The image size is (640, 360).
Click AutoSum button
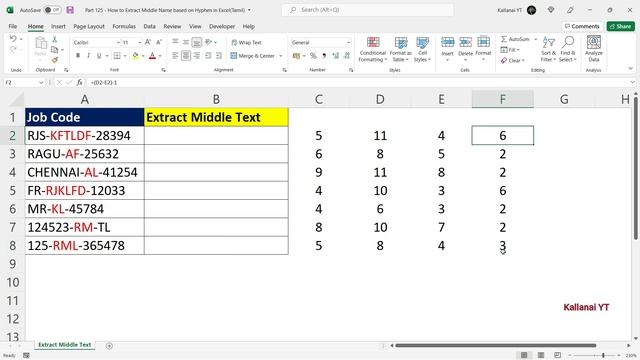tap(515, 39)
